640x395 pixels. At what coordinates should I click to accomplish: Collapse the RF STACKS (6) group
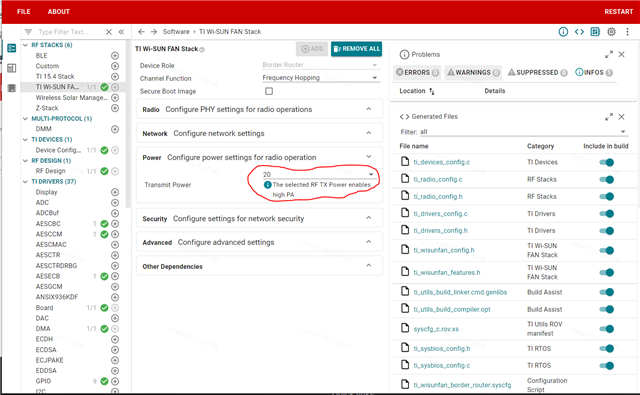tap(25, 45)
